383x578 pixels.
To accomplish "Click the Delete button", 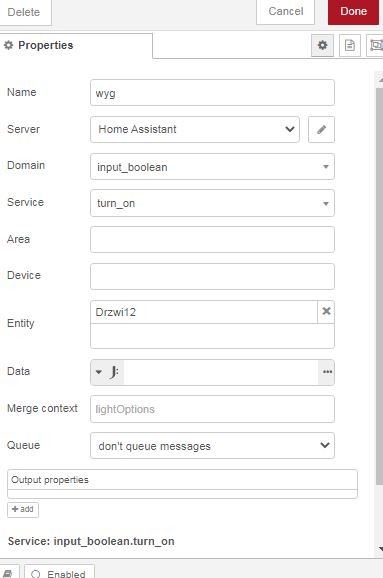I will 24,12.
